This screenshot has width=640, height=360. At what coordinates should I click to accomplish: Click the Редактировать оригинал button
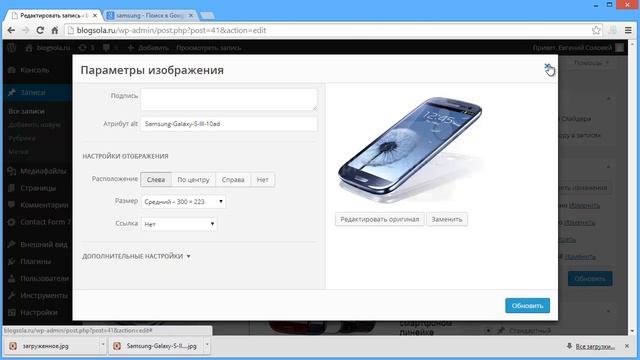click(x=380, y=219)
